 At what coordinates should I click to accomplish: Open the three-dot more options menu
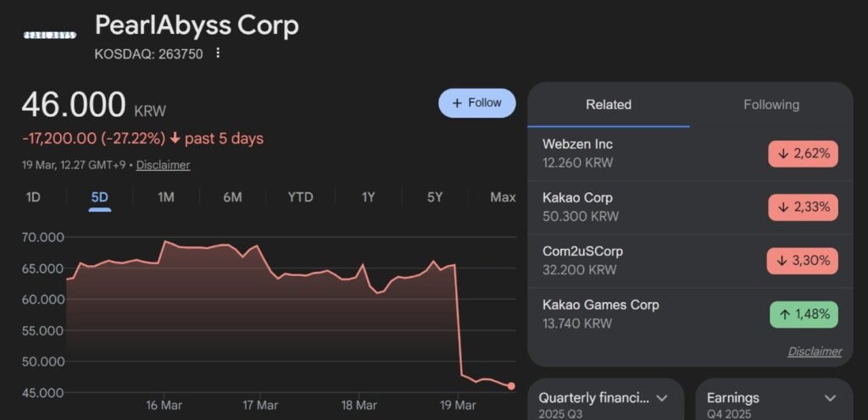[x=218, y=53]
